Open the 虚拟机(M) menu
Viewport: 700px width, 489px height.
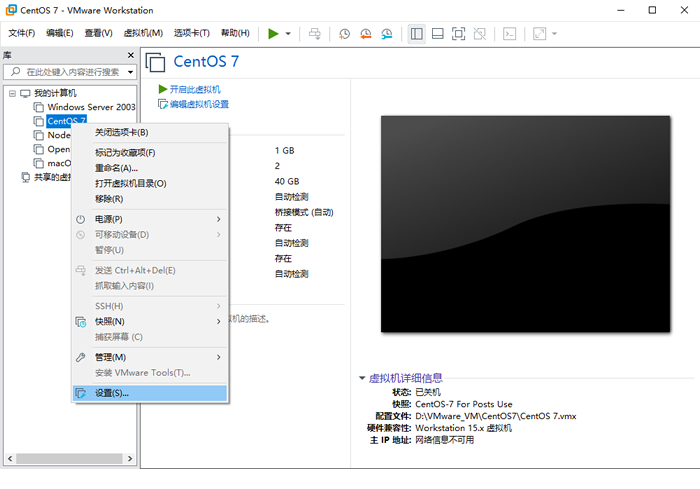[143, 33]
